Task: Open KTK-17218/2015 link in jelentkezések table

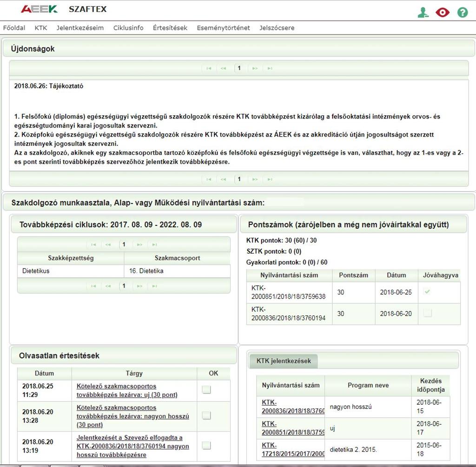Action: (x=293, y=450)
